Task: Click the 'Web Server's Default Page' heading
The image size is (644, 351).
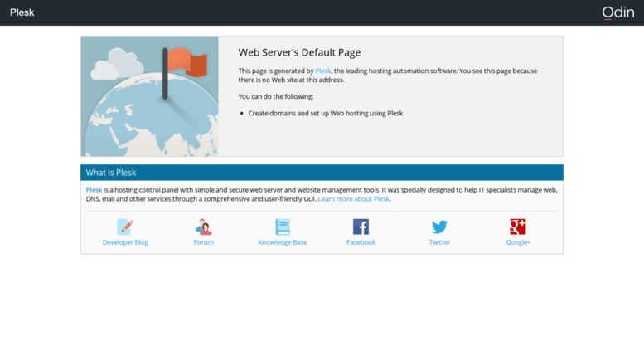Action: point(299,52)
